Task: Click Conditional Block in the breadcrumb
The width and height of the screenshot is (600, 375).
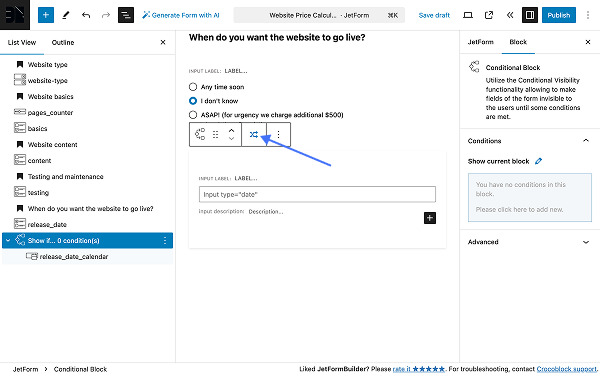Action: pos(80,369)
